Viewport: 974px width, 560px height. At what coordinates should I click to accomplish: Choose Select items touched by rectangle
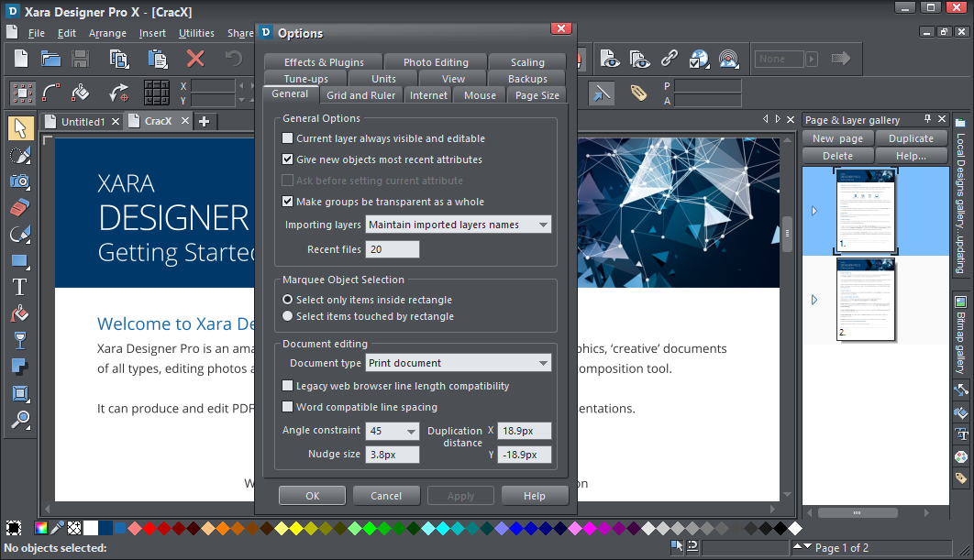(288, 316)
